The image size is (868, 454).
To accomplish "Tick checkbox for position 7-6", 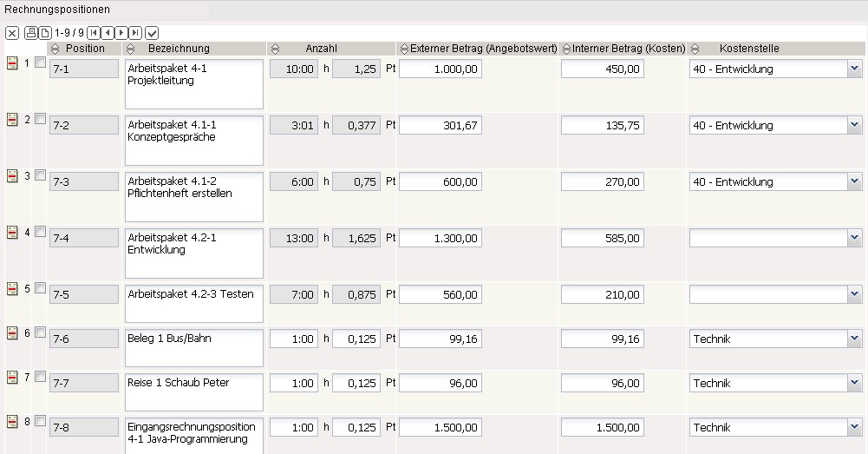I will coord(40,332).
